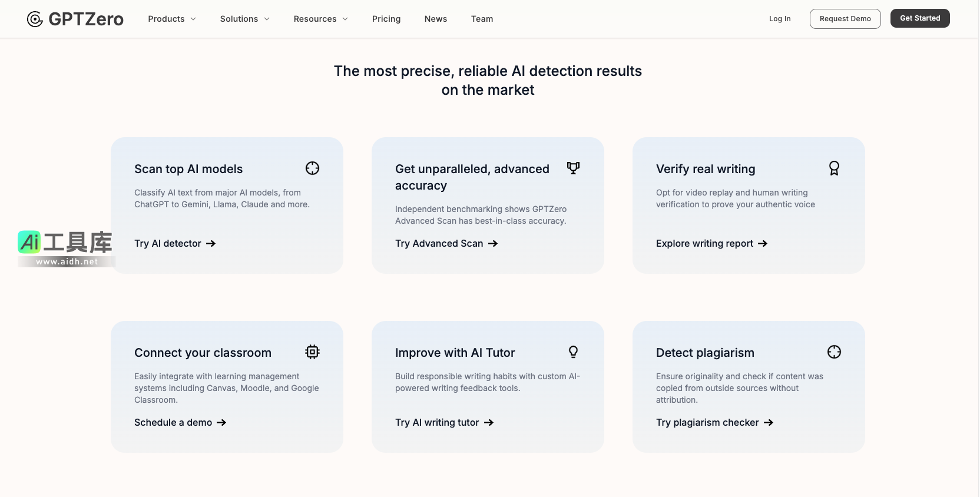Click the GPTZero logo icon
This screenshot has height=497, width=980.
pos(35,19)
